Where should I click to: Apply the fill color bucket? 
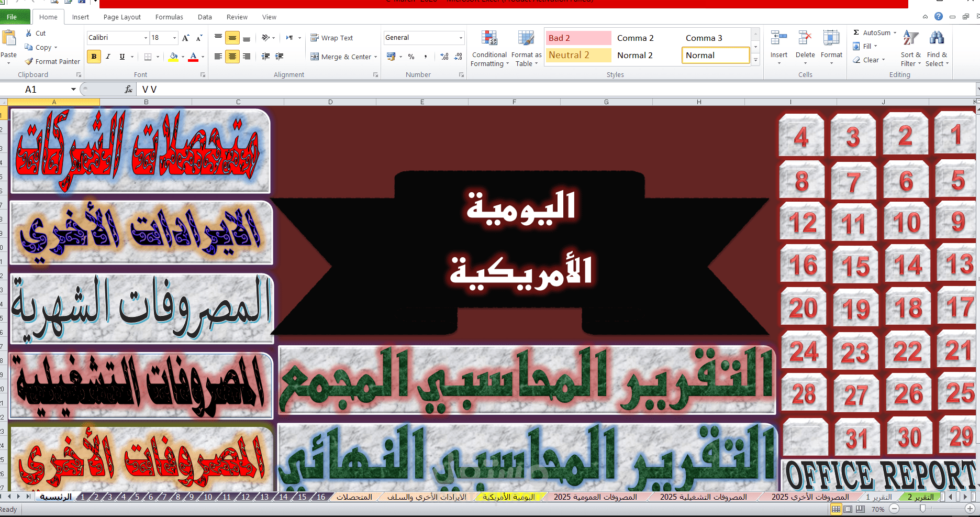pyautogui.click(x=173, y=57)
